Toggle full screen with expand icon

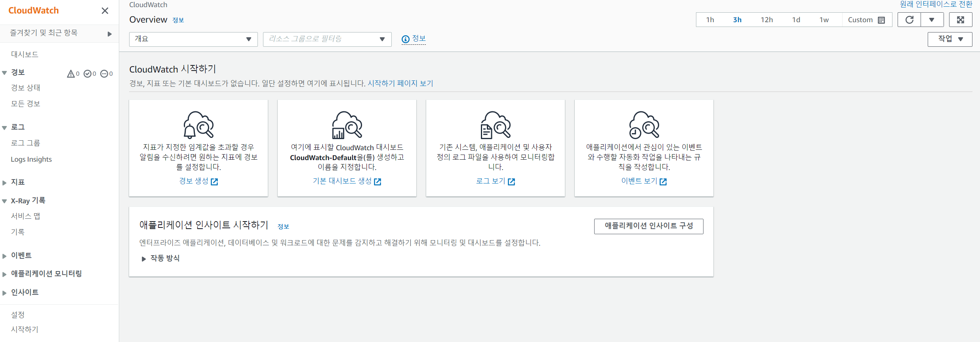pyautogui.click(x=961, y=20)
